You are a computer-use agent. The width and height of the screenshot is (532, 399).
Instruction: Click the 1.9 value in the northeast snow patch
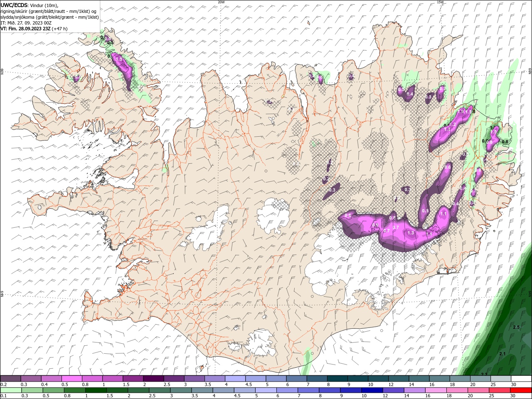click(461, 111)
